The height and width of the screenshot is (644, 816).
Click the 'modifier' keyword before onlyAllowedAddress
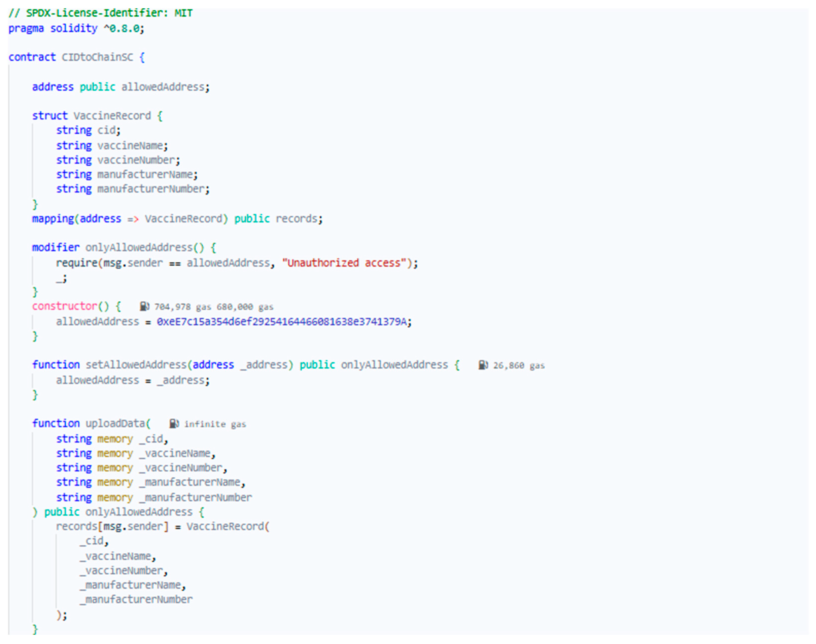[55, 247]
